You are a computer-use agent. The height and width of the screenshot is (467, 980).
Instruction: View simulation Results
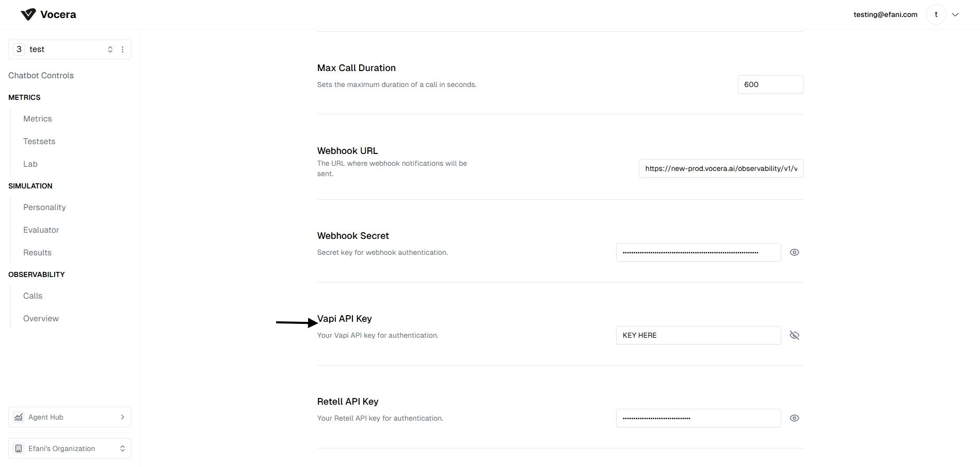[37, 253]
